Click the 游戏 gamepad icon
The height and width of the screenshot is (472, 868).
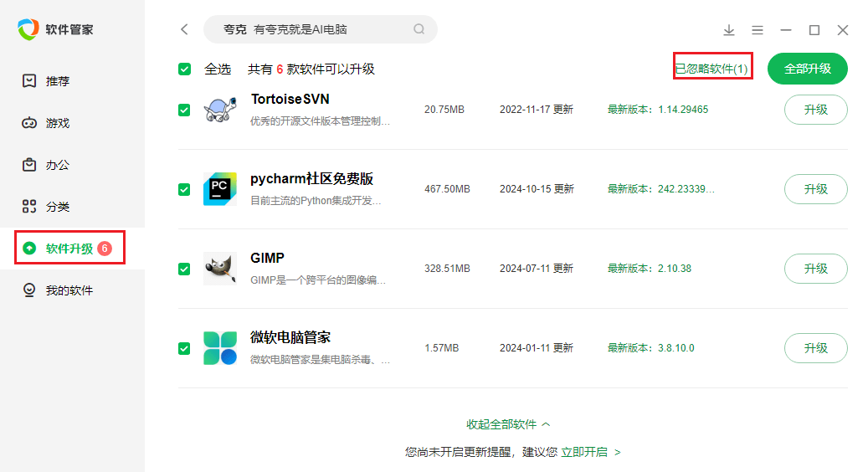click(29, 123)
